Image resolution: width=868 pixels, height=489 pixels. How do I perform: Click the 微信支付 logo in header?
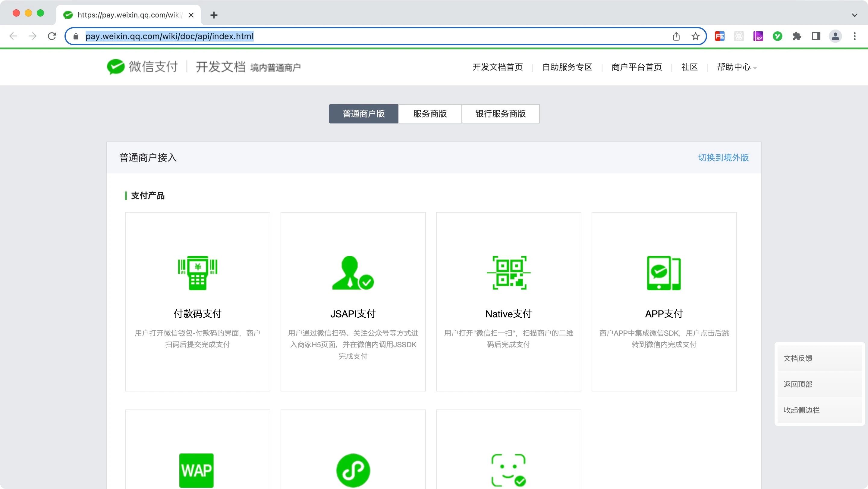click(x=142, y=66)
